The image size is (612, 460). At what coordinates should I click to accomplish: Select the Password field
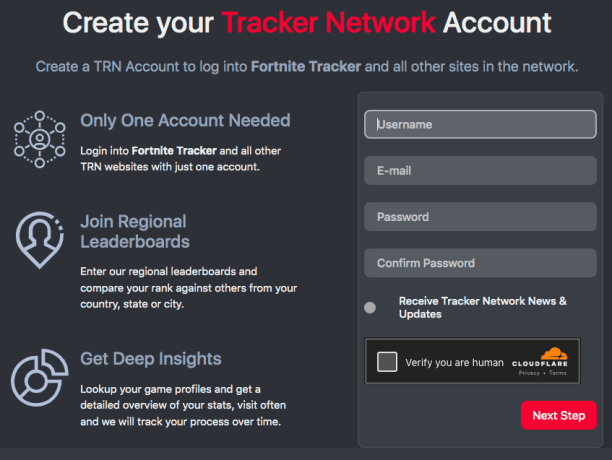(x=480, y=217)
